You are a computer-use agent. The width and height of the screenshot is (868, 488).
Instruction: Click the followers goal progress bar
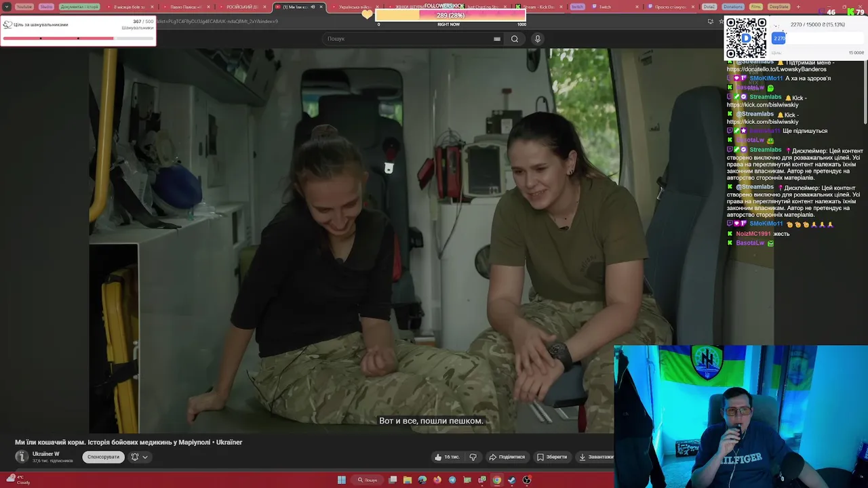pos(450,15)
